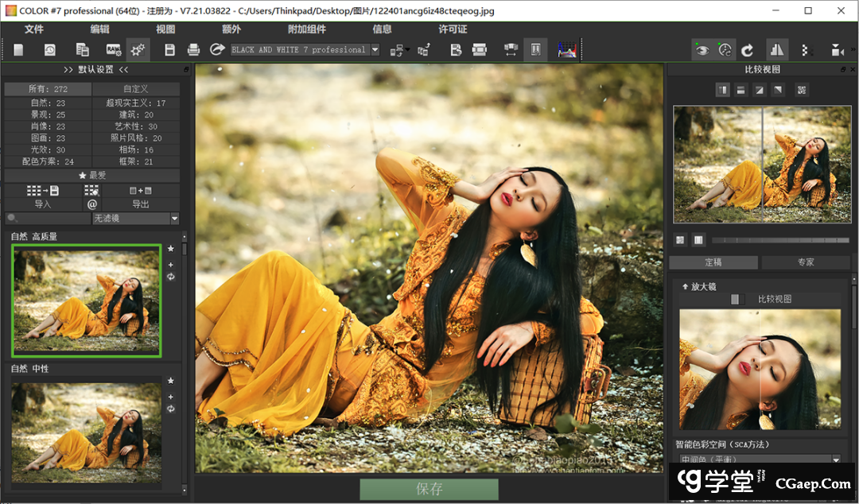Viewport: 859px width, 504px height.
Task: Click the RAW module icon in toolbar
Action: click(113, 50)
